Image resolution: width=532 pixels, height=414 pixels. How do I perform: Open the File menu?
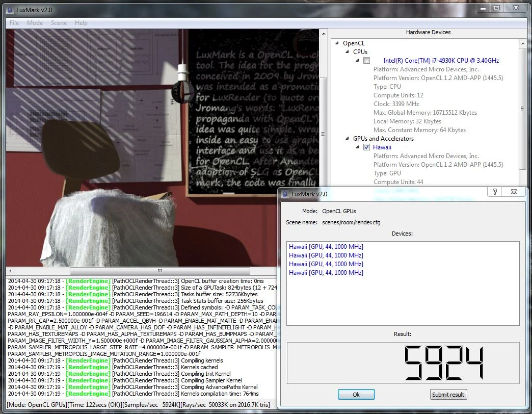click(14, 23)
